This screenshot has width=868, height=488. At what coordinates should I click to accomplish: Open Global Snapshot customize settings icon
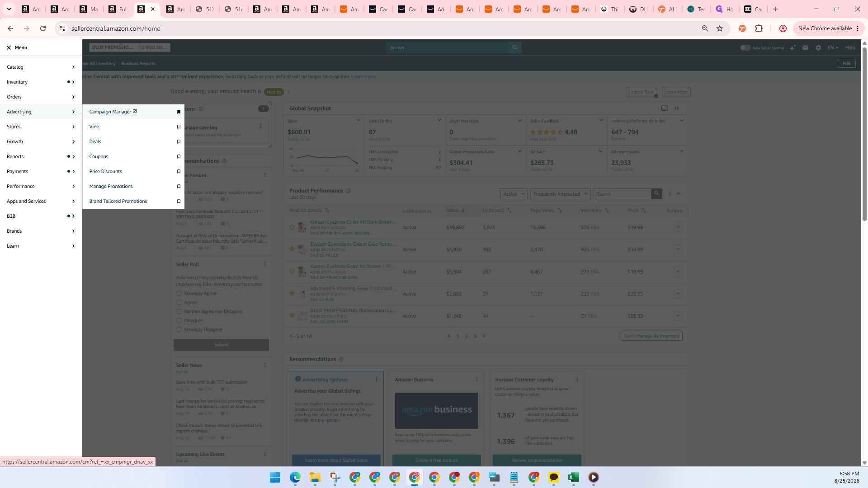coord(677,108)
